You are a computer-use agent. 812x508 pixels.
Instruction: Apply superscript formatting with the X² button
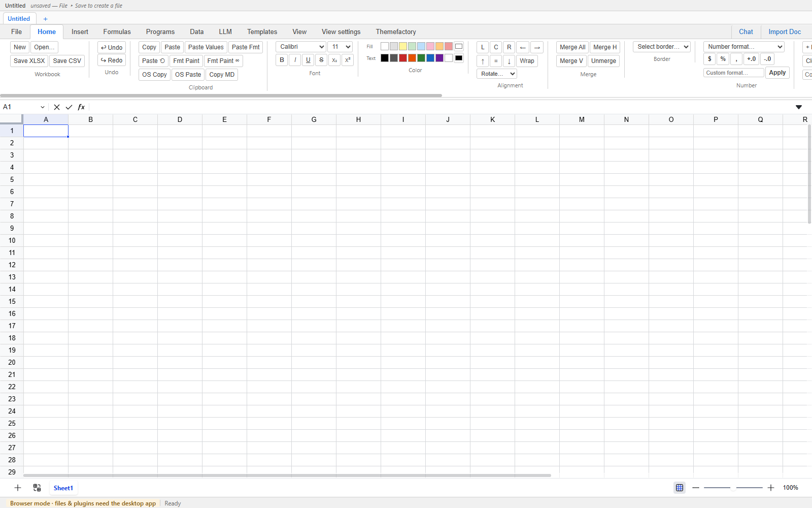click(348, 60)
